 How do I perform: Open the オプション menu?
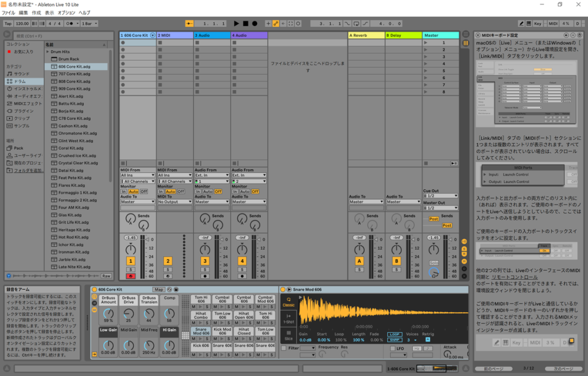(67, 13)
